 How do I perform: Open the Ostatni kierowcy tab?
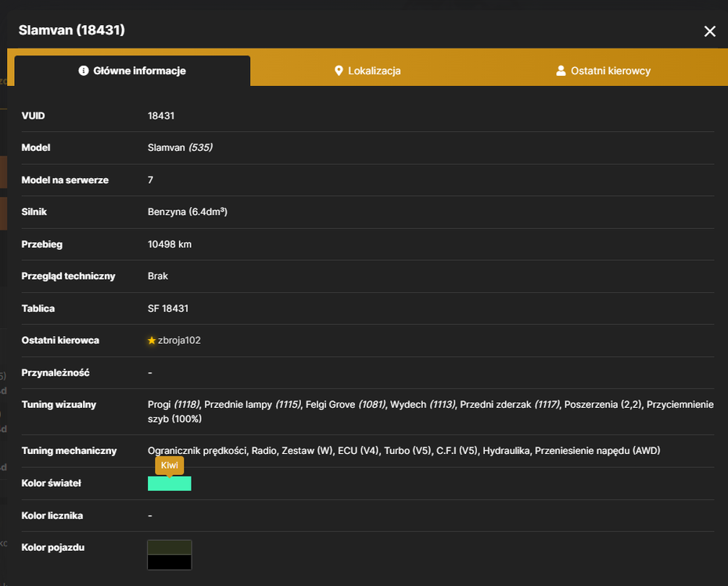tap(604, 70)
